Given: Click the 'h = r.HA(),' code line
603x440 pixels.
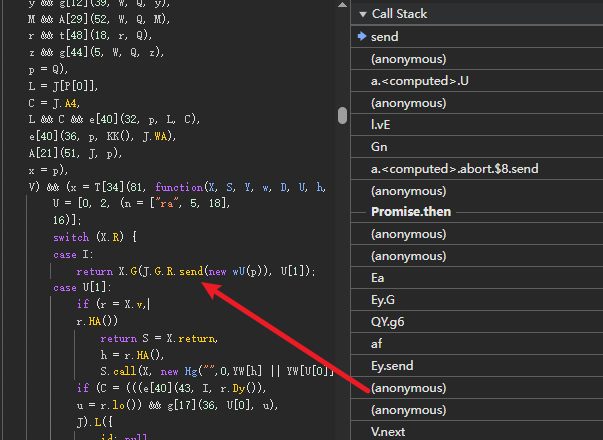Looking at the screenshot, I should tap(132, 355).
